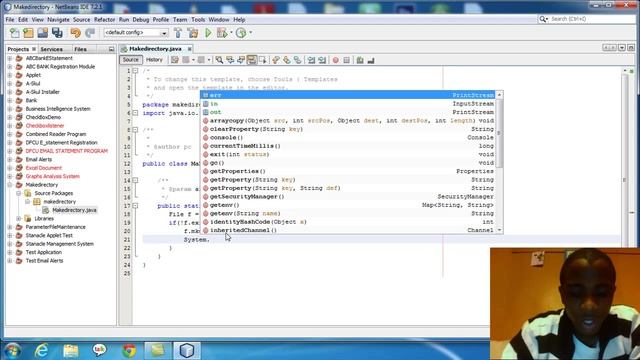
Task: Collapse the Source Packages node
Action: coord(19,193)
